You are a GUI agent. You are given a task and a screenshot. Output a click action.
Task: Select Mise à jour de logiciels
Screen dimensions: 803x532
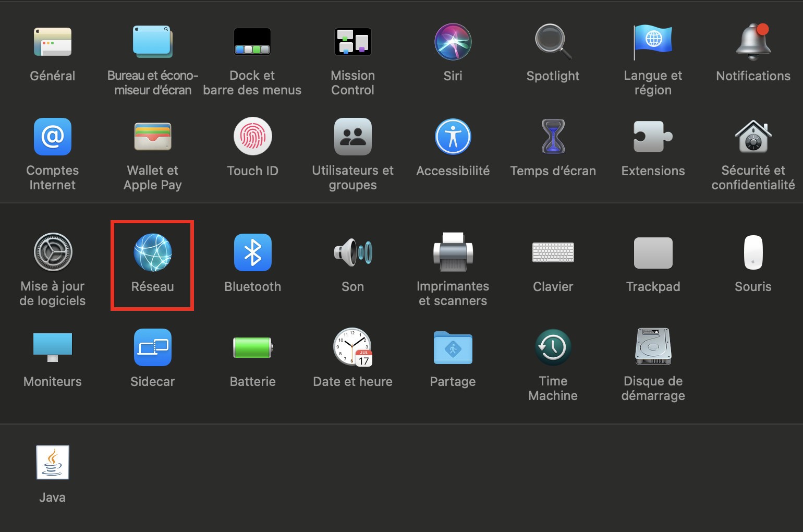pos(52,253)
